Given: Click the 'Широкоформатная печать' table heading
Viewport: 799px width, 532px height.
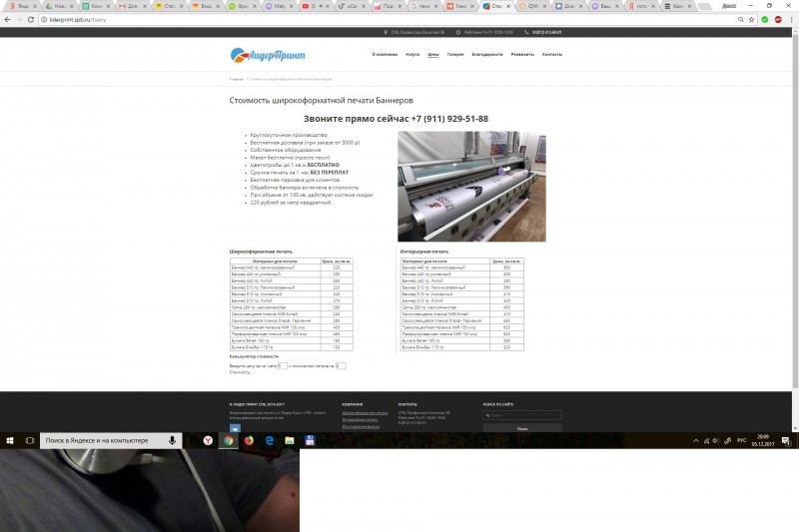Looking at the screenshot, I should click(261, 252).
